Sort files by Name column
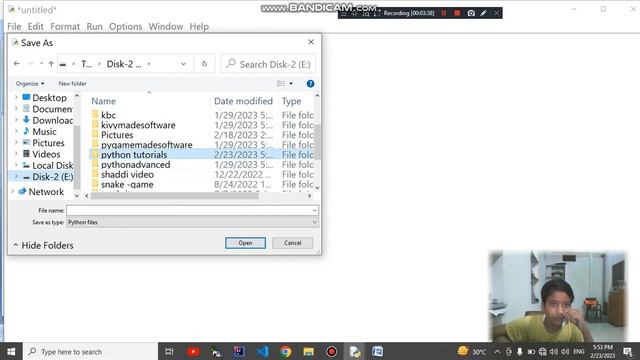The image size is (640, 360). click(x=103, y=101)
